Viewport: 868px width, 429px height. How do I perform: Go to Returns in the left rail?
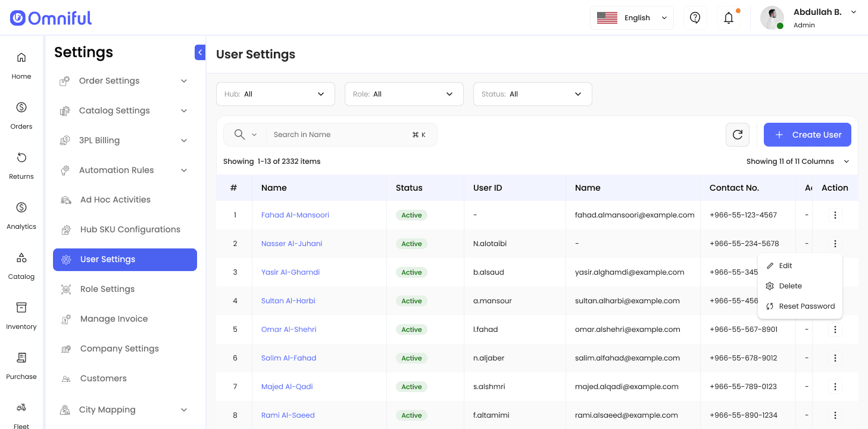point(21,164)
